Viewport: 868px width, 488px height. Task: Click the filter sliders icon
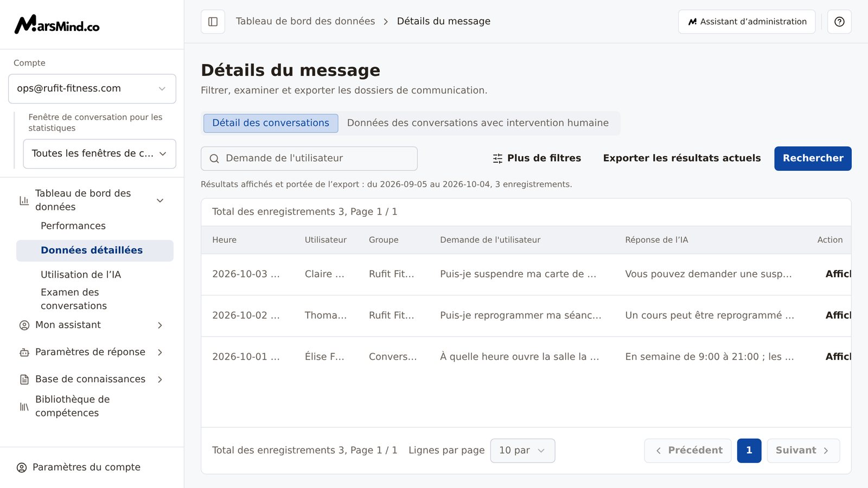497,158
